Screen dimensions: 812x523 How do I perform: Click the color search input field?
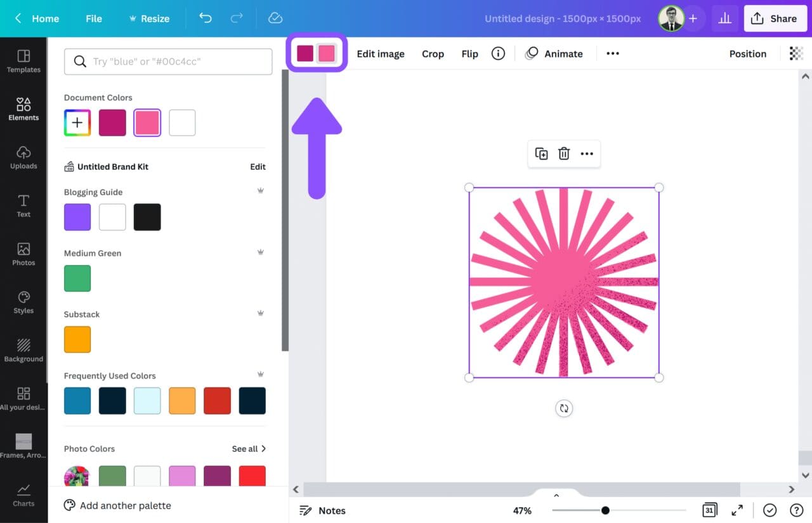point(167,61)
